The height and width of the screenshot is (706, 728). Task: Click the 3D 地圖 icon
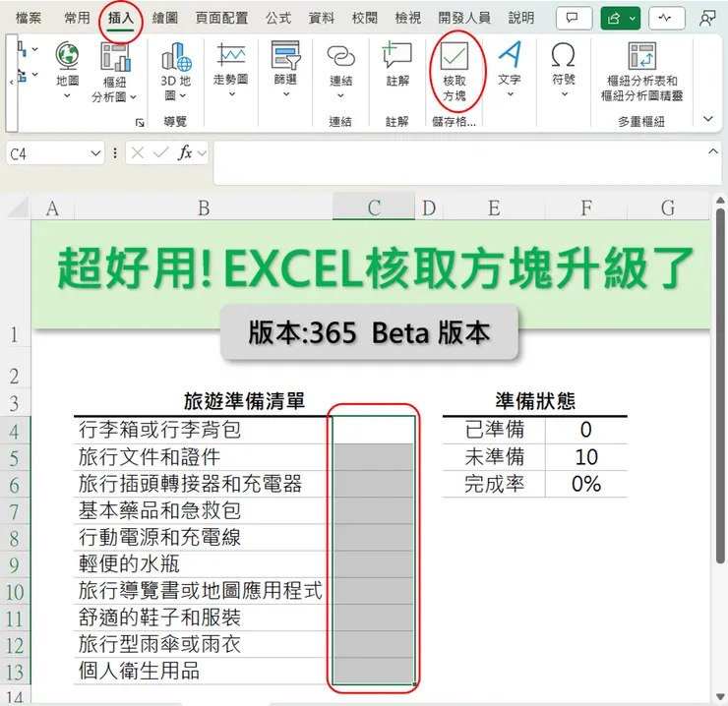pos(176,57)
